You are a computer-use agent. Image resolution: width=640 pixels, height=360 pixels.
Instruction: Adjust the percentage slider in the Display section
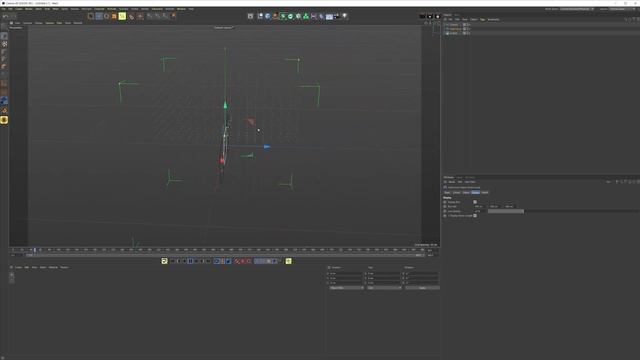click(x=563, y=211)
